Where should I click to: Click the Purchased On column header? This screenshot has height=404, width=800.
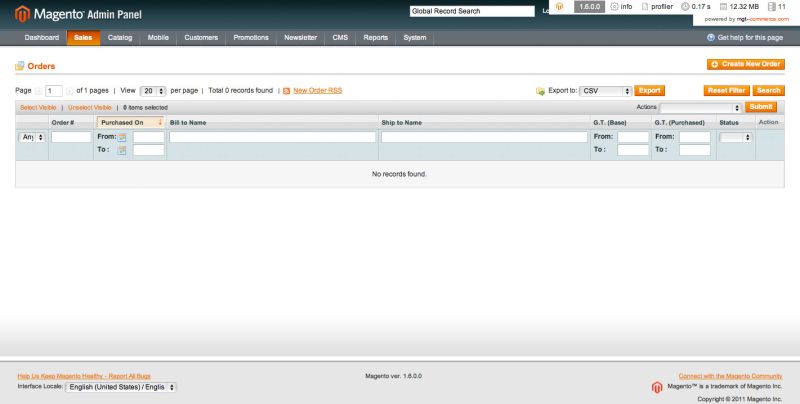point(131,122)
